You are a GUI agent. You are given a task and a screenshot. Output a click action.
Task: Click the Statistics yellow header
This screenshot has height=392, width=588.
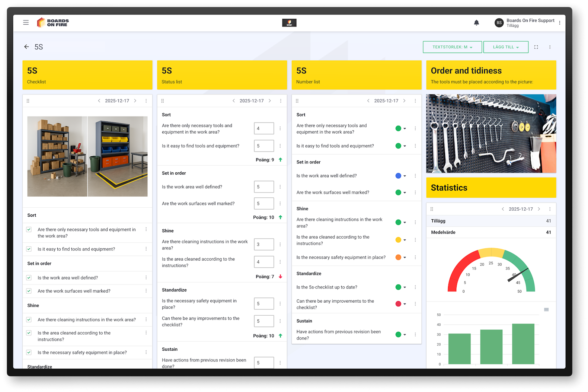coord(491,188)
